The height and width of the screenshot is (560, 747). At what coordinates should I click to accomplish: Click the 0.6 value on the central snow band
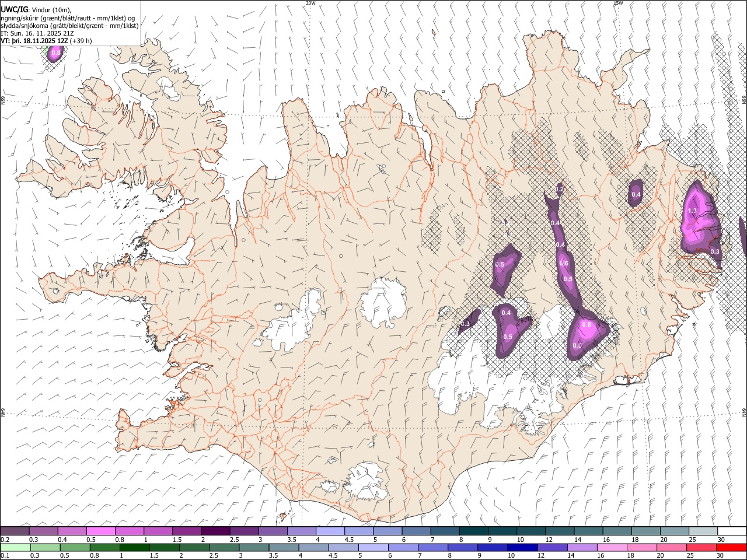point(564,264)
